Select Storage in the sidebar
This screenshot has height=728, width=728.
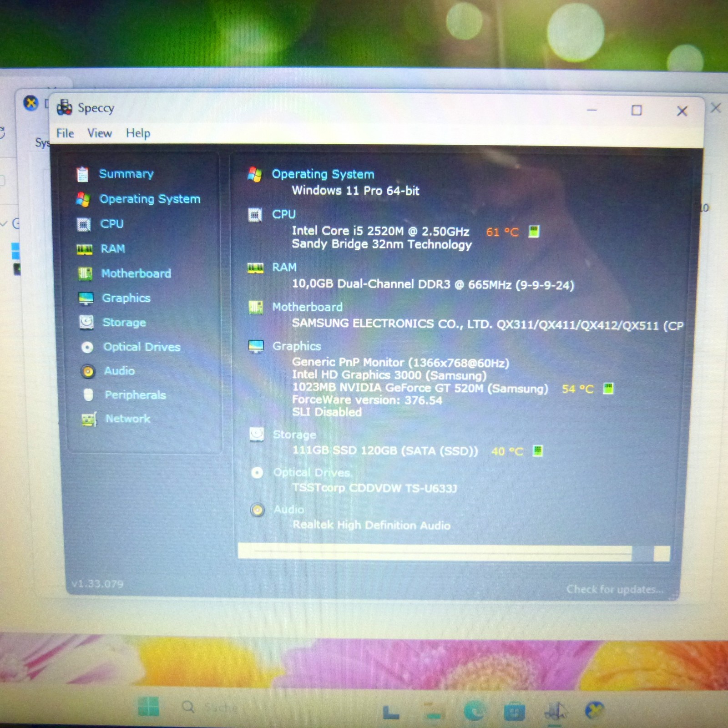click(124, 323)
